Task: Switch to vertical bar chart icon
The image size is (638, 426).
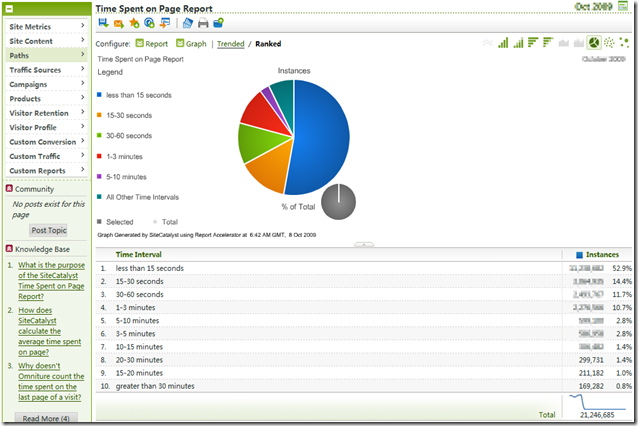Action: click(x=504, y=43)
